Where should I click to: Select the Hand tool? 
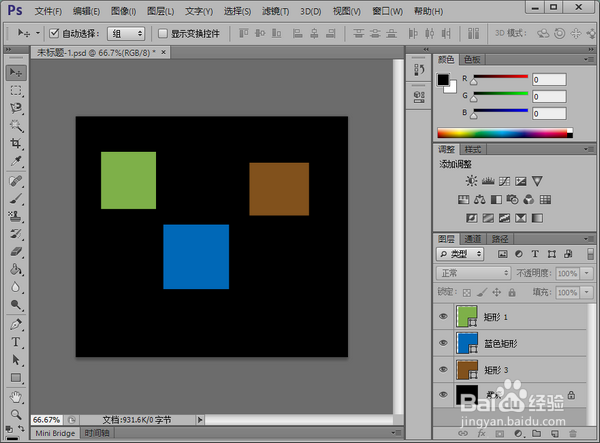tap(16, 397)
